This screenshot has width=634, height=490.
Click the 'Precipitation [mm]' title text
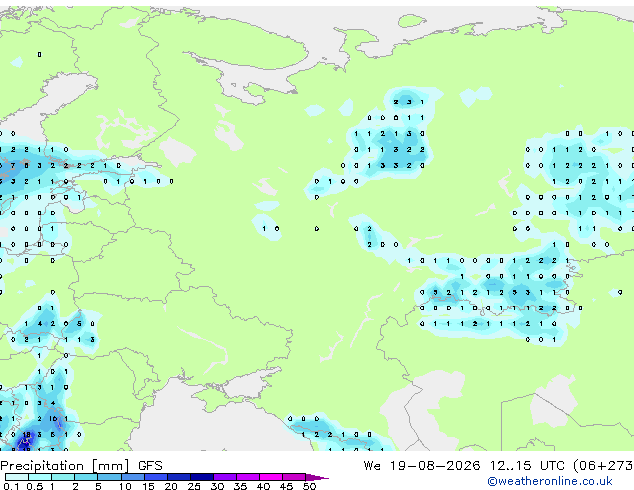click(x=64, y=466)
